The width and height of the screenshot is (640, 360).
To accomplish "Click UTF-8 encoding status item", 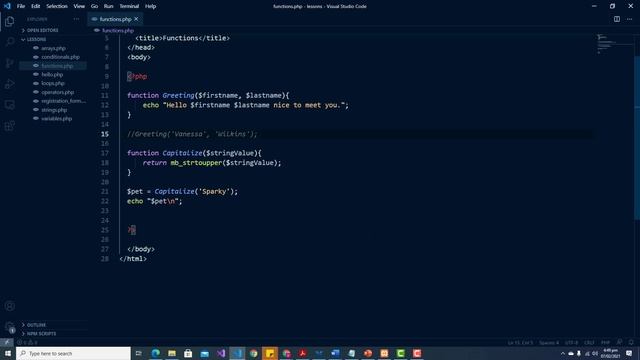I will [x=571, y=342].
